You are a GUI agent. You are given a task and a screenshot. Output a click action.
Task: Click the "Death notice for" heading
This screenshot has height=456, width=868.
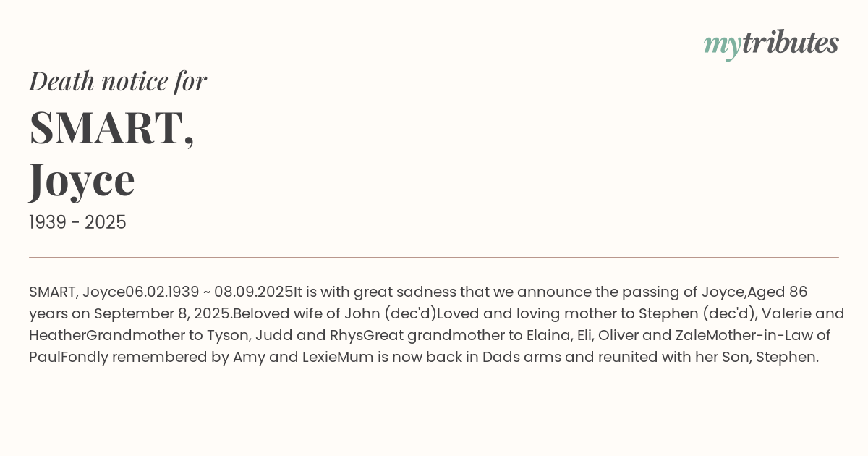tap(118, 81)
